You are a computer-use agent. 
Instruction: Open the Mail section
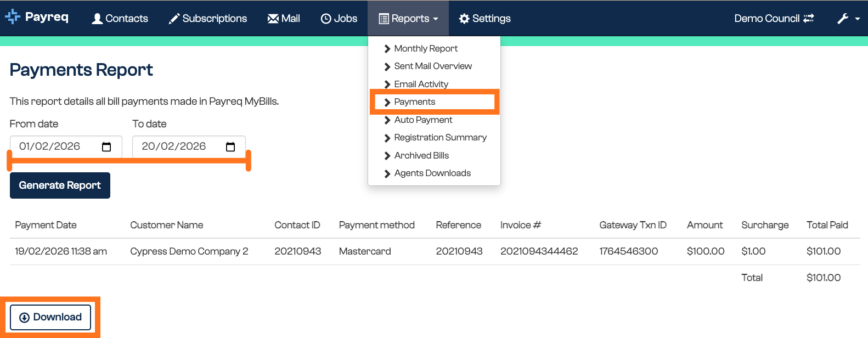click(284, 18)
